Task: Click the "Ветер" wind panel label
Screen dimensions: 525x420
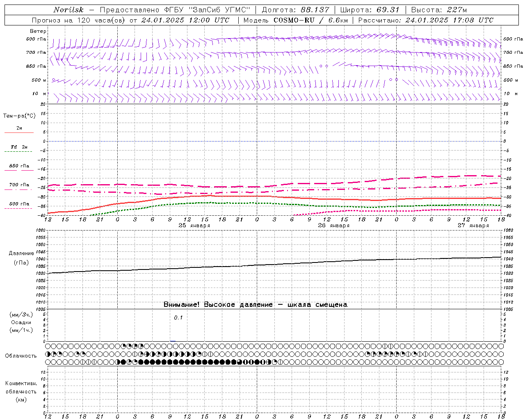Action: click(x=38, y=31)
